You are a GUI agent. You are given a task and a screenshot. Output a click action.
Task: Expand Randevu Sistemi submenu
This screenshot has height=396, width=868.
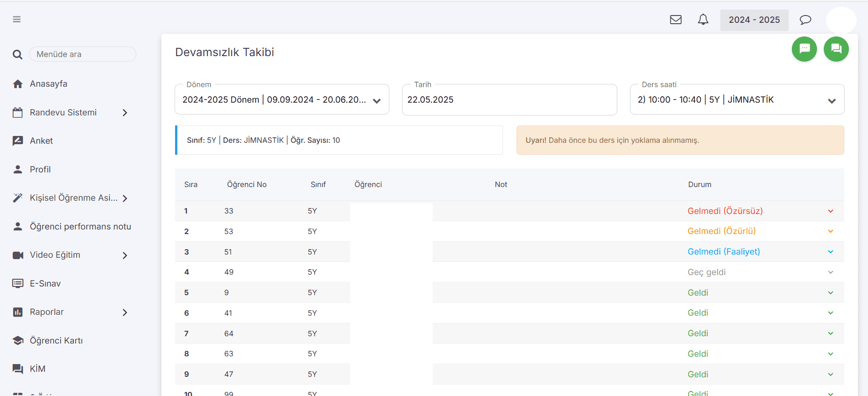pos(124,113)
